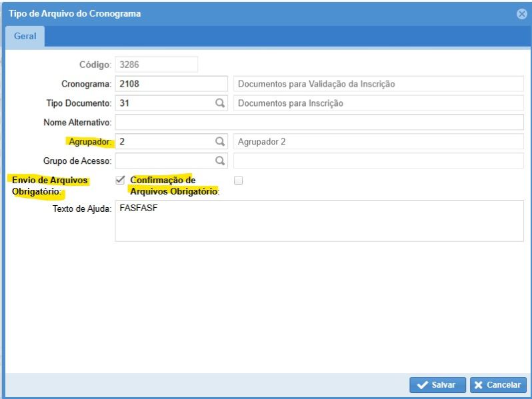
Task: Click the Grupo de Acesso description box
Action: pos(378,161)
